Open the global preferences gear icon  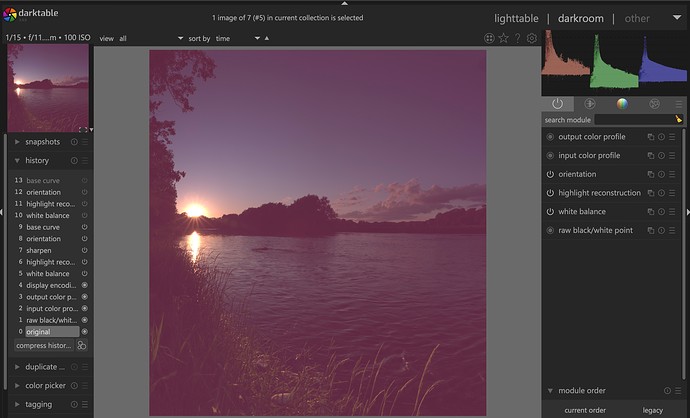[x=532, y=38]
